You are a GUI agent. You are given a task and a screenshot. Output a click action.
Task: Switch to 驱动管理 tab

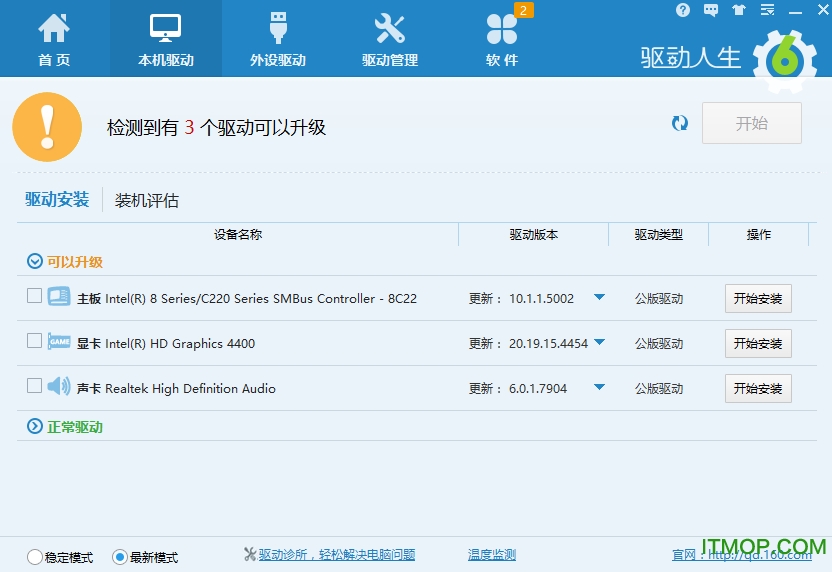[390, 40]
